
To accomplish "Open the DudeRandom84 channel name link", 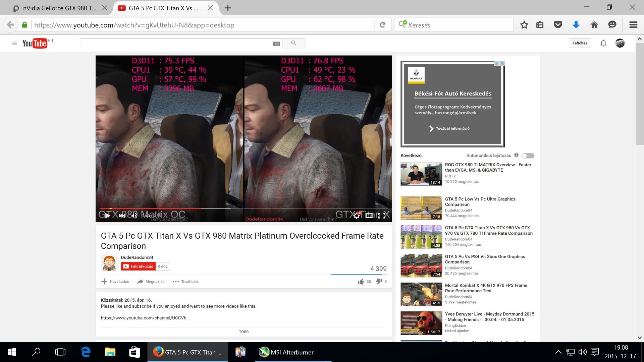I will pos(137,257).
